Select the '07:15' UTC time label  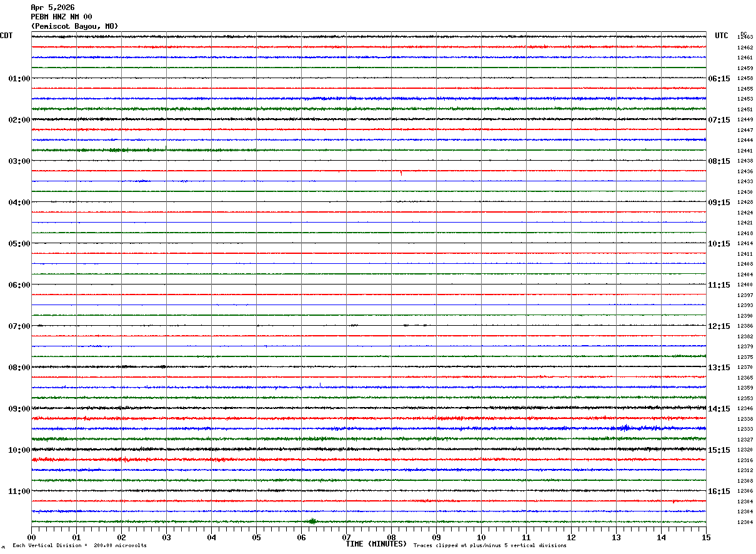tap(719, 120)
